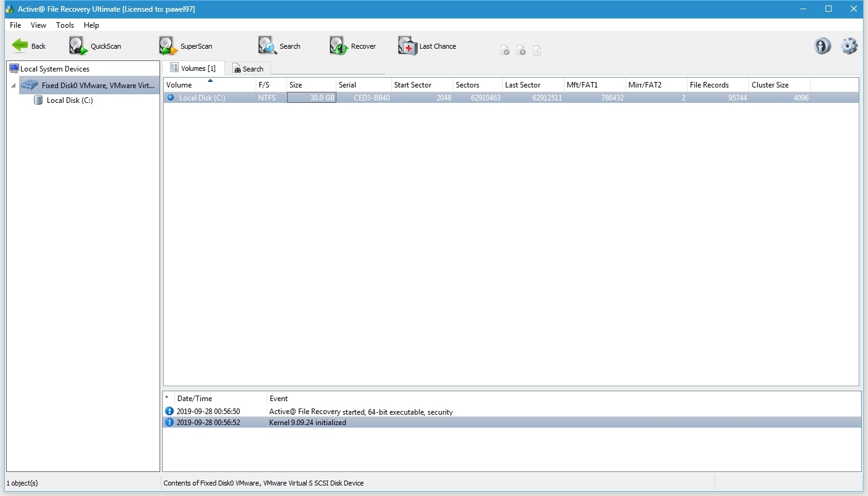Select log entry 'Kernel 9.09.24 initialized'
The image size is (868, 496).
(512, 423)
